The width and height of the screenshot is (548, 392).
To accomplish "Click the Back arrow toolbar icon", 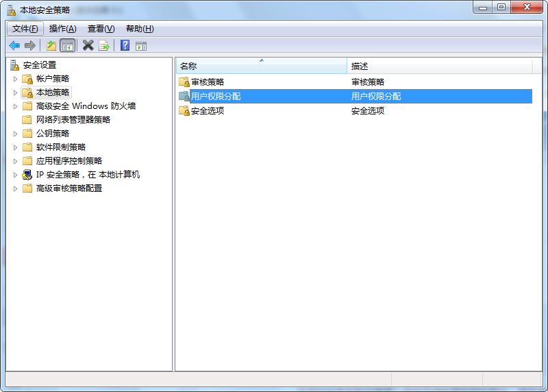I will tap(14, 45).
